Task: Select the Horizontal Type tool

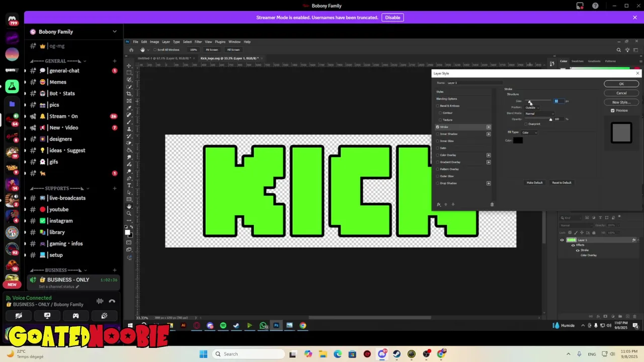Action: click(129, 186)
